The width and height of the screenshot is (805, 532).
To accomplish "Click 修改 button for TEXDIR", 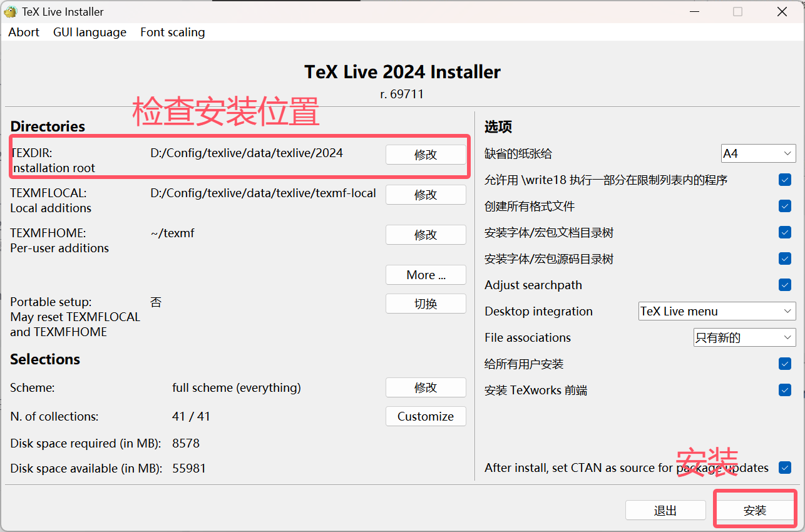I will tap(426, 155).
